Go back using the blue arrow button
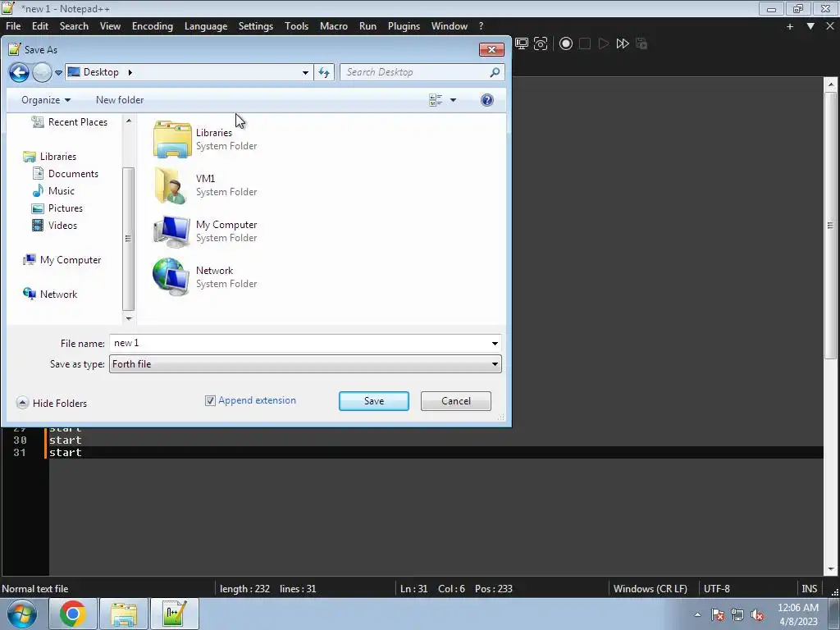 (19, 72)
